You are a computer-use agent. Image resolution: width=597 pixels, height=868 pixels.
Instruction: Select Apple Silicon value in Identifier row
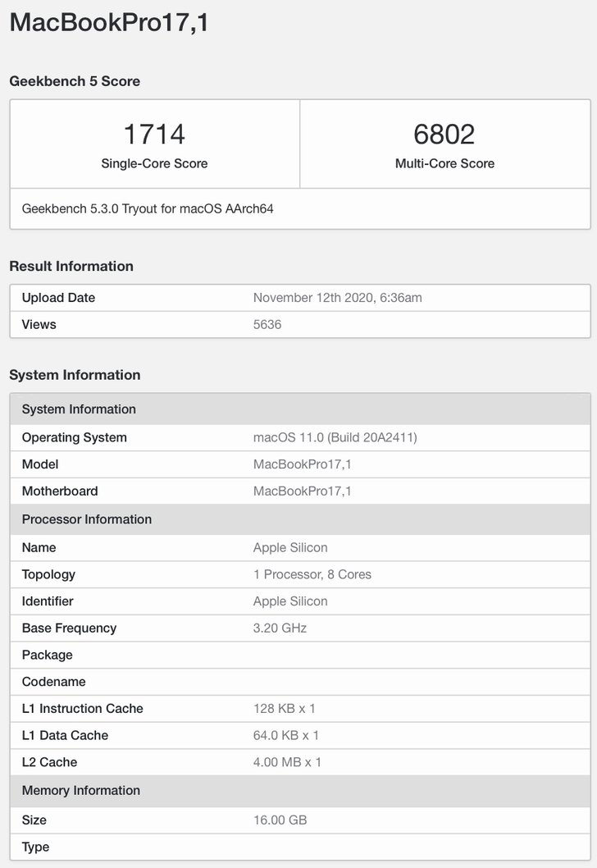point(290,601)
